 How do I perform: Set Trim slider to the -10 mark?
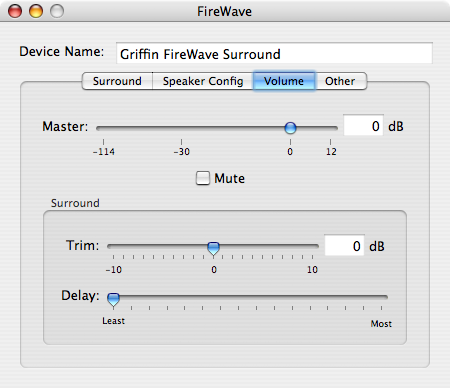113,247
